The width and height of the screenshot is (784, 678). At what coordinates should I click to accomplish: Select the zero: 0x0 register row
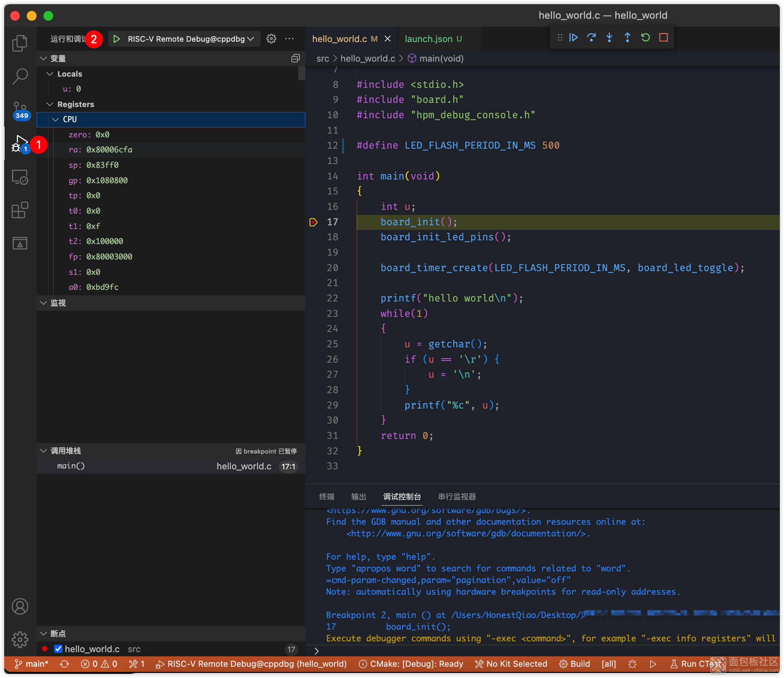171,135
